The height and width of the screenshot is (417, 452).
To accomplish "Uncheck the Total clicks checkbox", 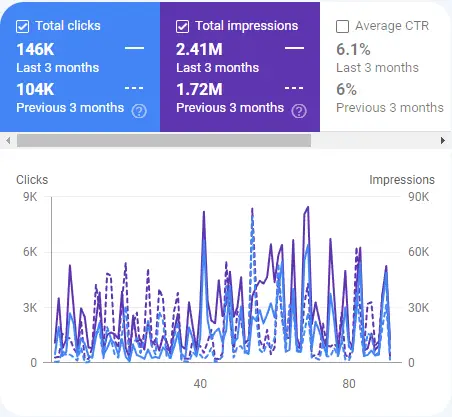I will 22,26.
